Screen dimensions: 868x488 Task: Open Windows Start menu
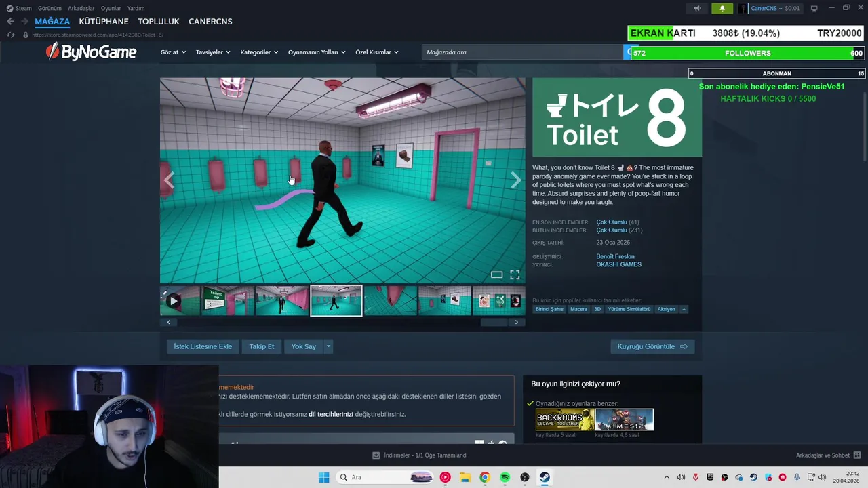[x=323, y=477]
